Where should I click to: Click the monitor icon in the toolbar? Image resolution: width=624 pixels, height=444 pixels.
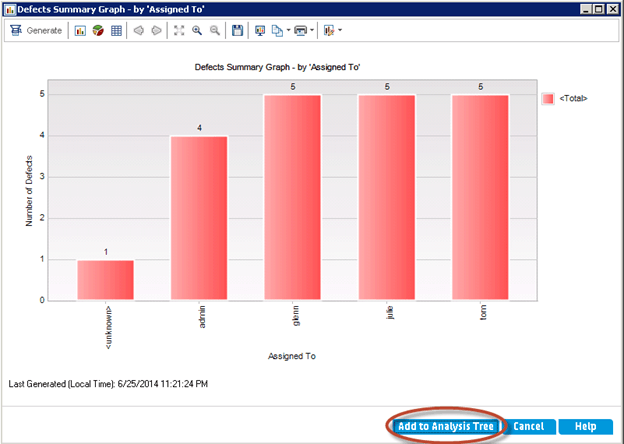[x=261, y=31]
